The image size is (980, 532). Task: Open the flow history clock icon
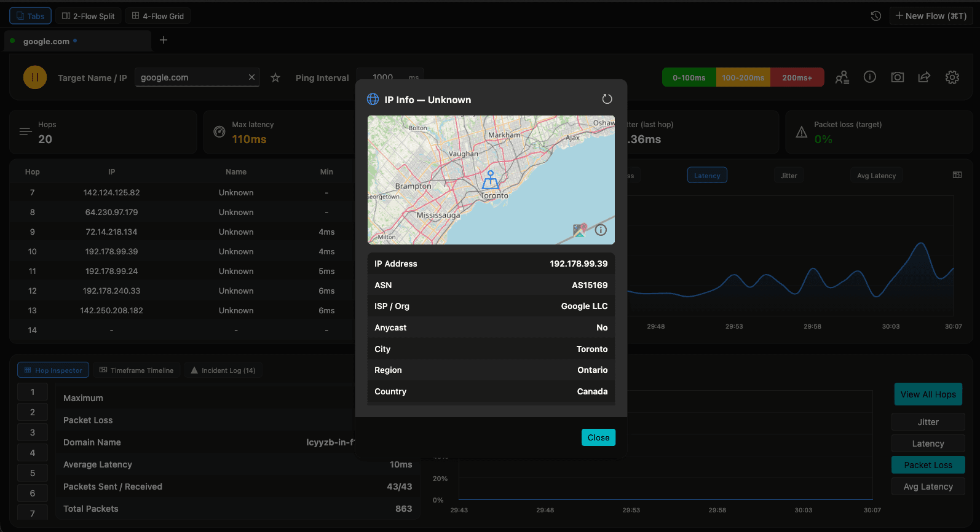pyautogui.click(x=876, y=16)
